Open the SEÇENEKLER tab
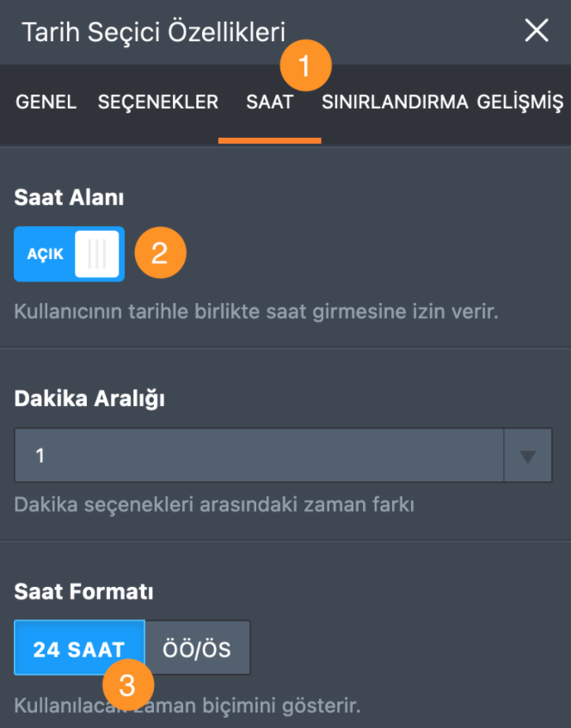 click(x=158, y=102)
